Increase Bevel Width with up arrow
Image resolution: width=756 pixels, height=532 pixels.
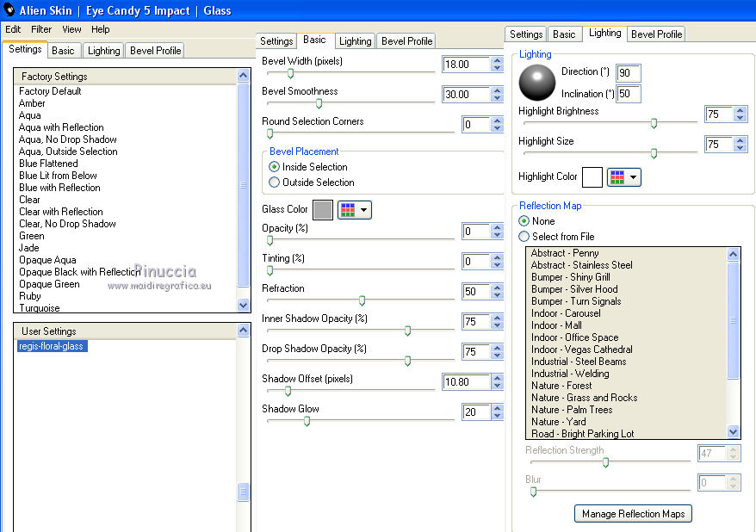497,60
